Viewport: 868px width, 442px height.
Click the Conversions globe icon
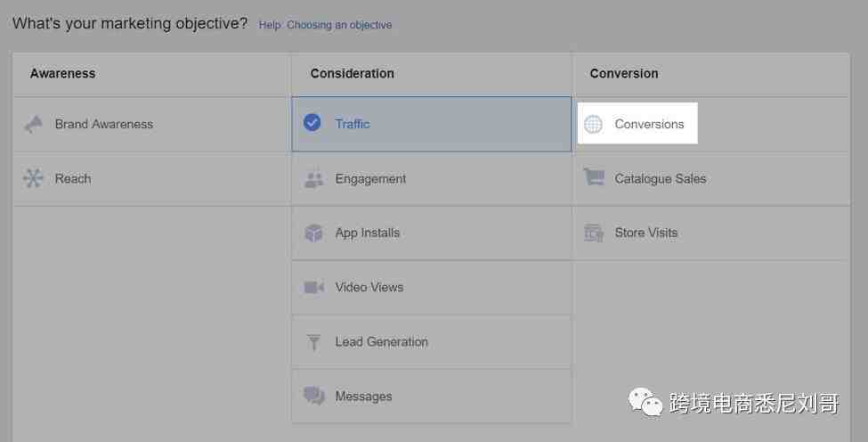point(593,124)
